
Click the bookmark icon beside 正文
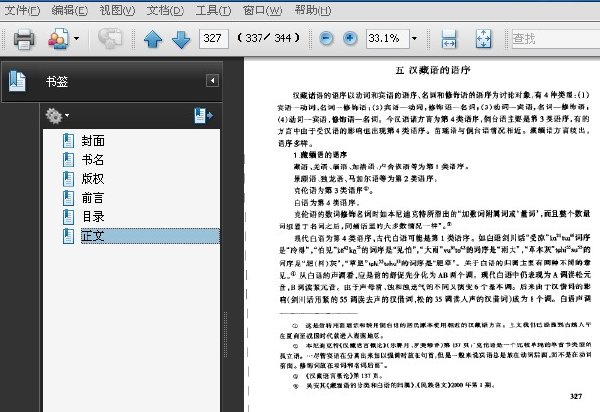[x=68, y=236]
